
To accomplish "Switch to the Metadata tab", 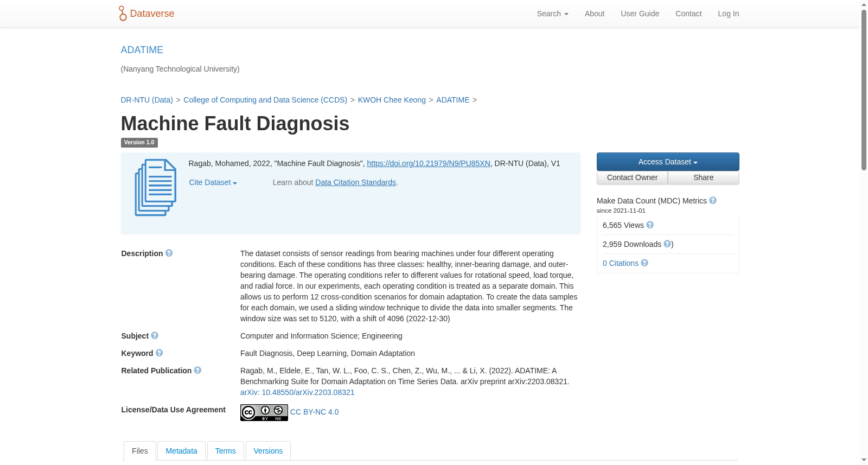I will coord(182,451).
